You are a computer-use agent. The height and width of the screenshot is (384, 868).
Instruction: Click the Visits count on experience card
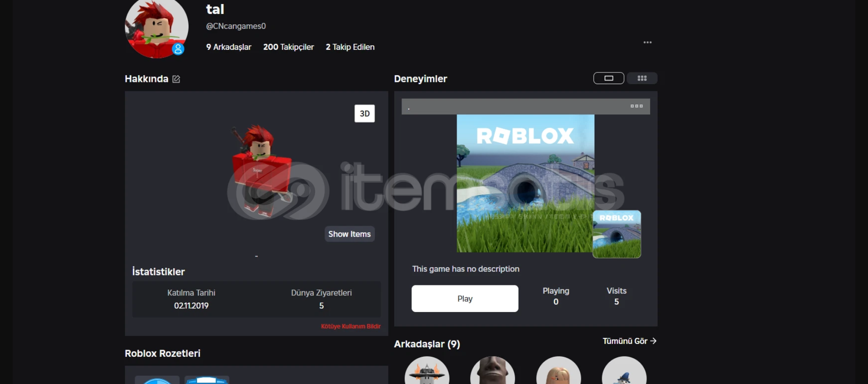pyautogui.click(x=616, y=302)
